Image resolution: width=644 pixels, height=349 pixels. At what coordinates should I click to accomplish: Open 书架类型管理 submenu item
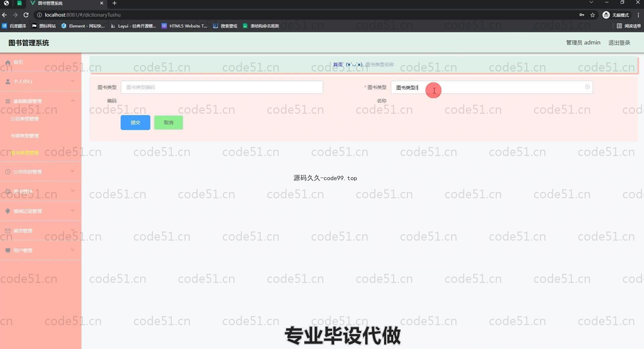point(24,136)
